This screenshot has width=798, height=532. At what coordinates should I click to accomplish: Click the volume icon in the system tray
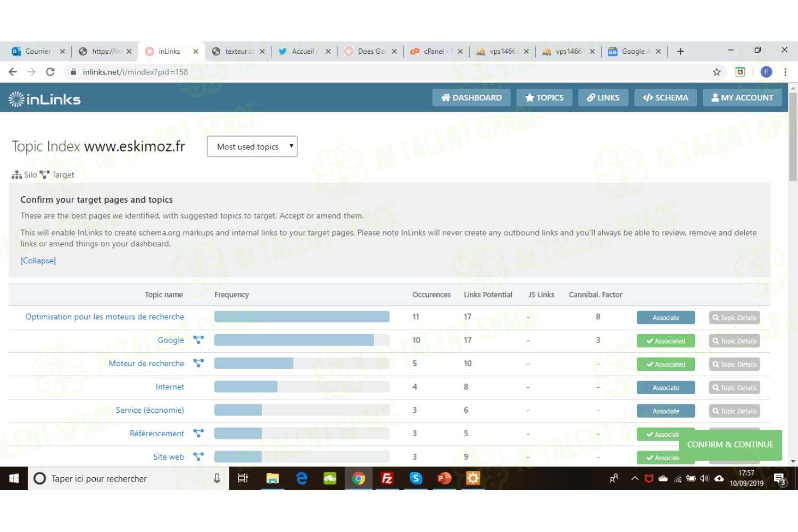pos(705,478)
